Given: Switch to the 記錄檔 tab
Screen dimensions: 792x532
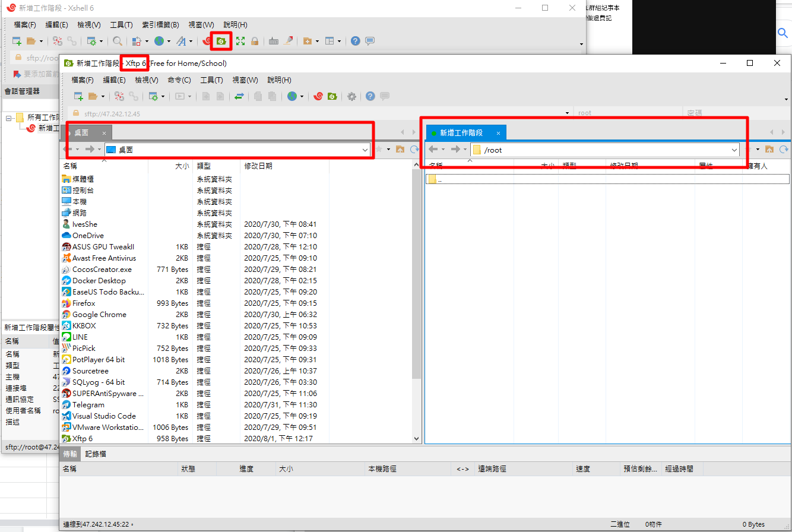Looking at the screenshot, I should (x=96, y=454).
